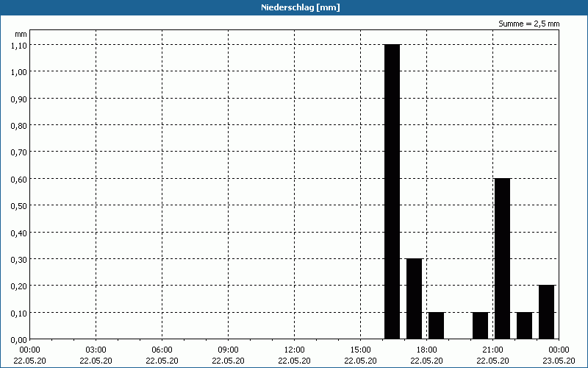This screenshot has height=368, width=588.
Task: Click the 'mm' unit label above the y-axis
Action: [21, 35]
